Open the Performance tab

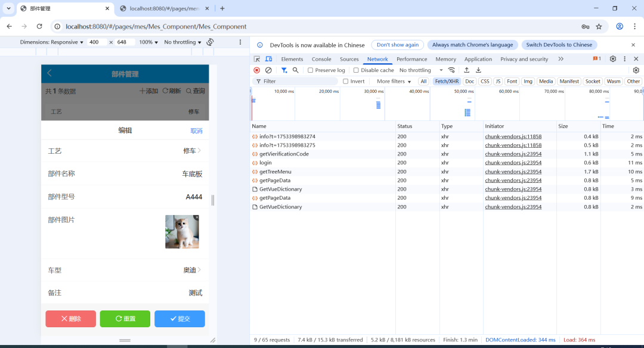coord(411,59)
